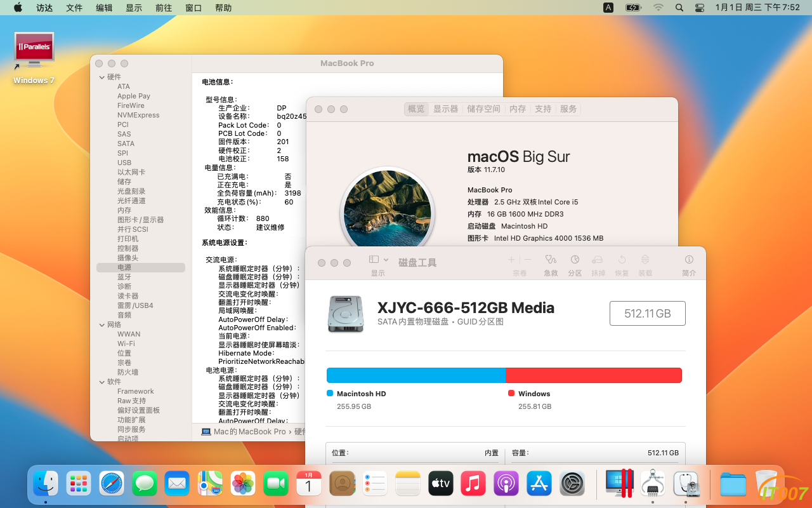The image size is (812, 508).
Task: Click the Mount icon in Disk Utility toolbar
Action: pos(645,260)
